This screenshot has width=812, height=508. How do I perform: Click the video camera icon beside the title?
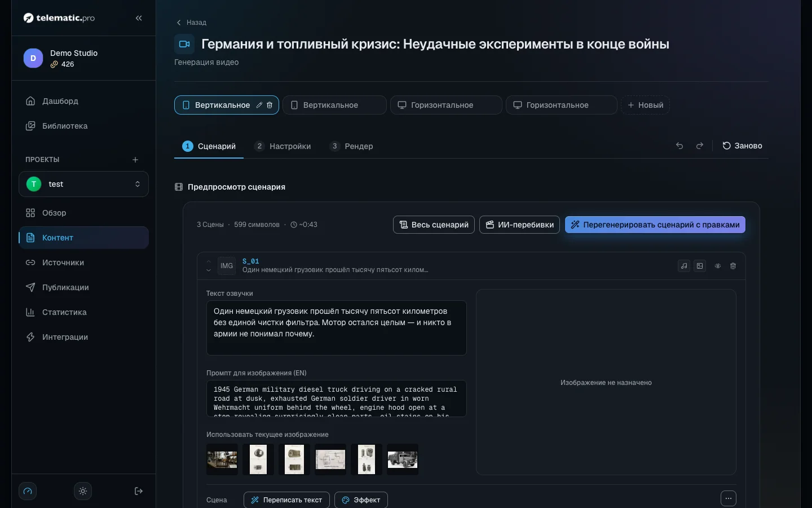click(x=184, y=44)
